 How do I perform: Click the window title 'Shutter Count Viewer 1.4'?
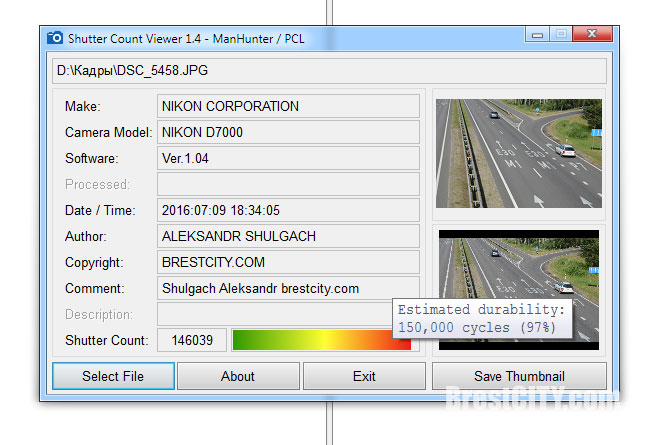tap(134, 39)
